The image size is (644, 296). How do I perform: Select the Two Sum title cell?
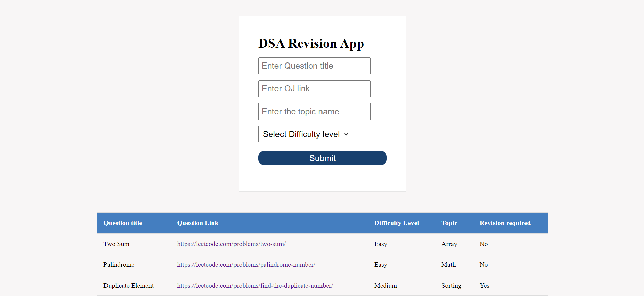tap(134, 244)
